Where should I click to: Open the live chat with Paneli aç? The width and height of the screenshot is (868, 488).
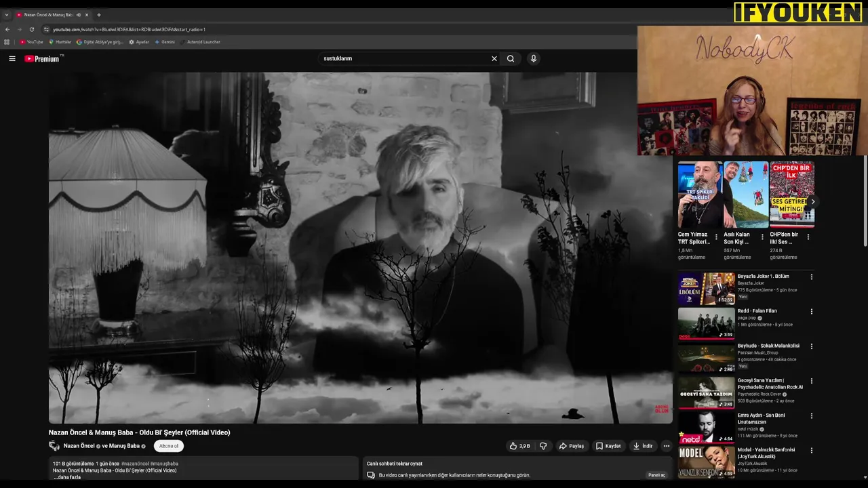pos(656,475)
